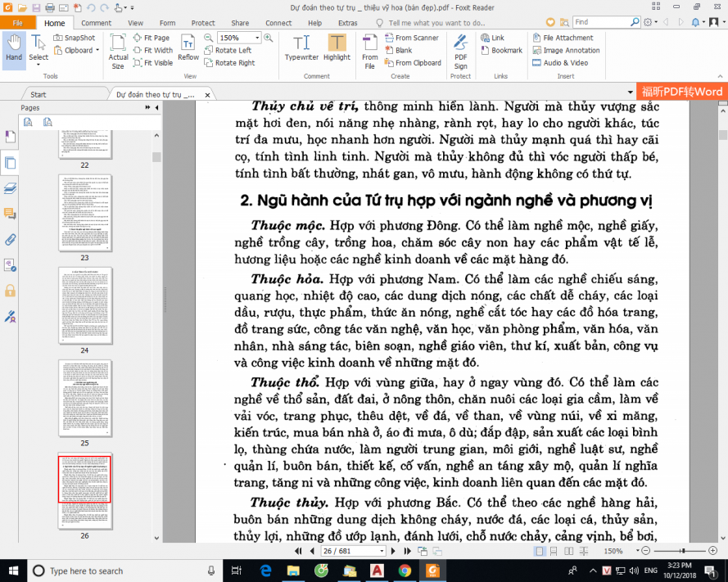The image size is (728, 582).
Task: Open the Attachments side panel
Action: (10, 239)
